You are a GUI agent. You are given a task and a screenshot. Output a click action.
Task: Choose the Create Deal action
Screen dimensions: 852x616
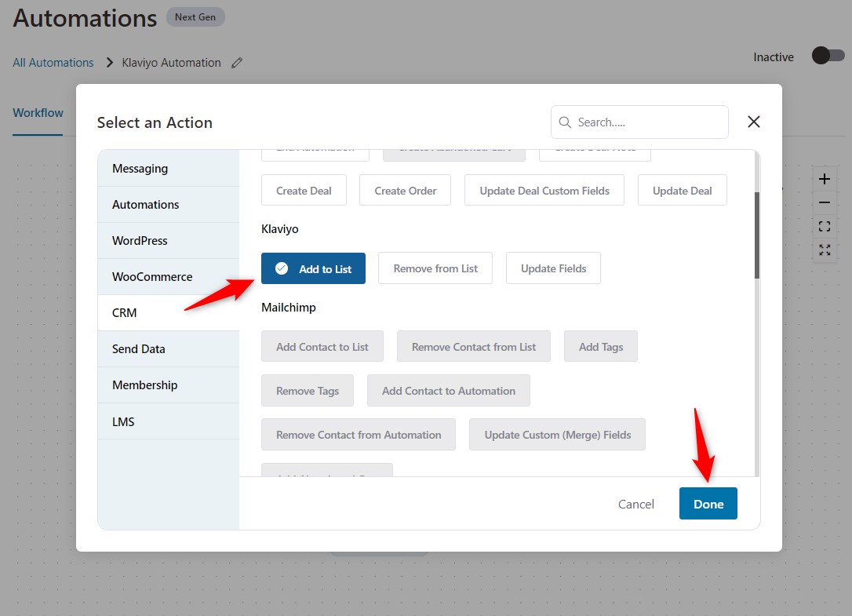[x=304, y=190]
